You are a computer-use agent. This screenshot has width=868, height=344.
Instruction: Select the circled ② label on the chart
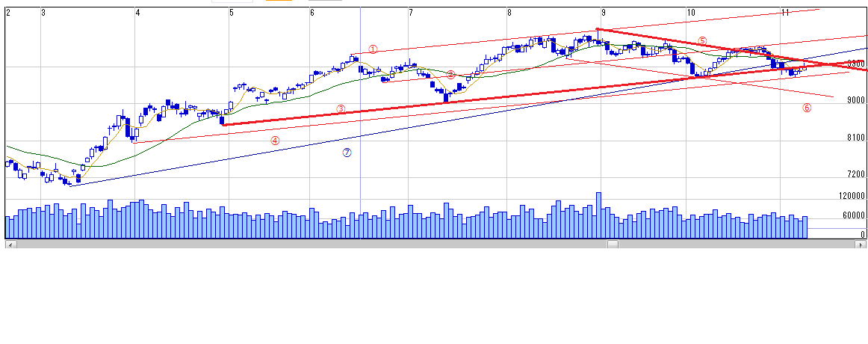(x=451, y=74)
